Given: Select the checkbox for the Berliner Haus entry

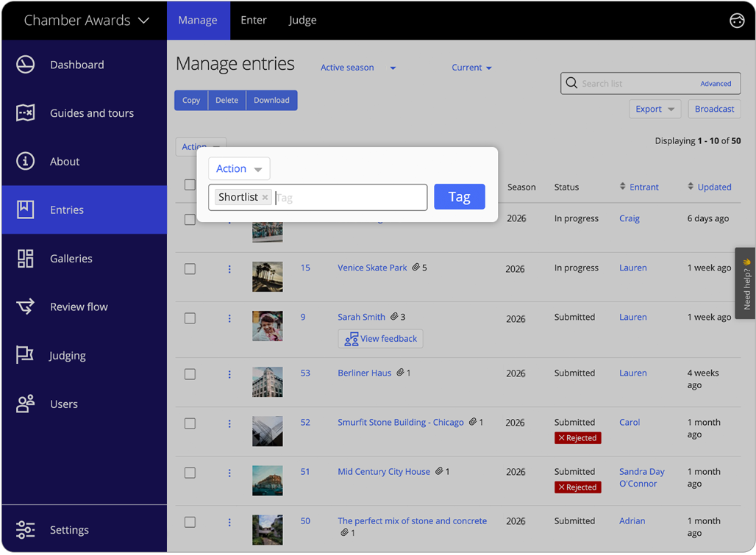Looking at the screenshot, I should [190, 373].
